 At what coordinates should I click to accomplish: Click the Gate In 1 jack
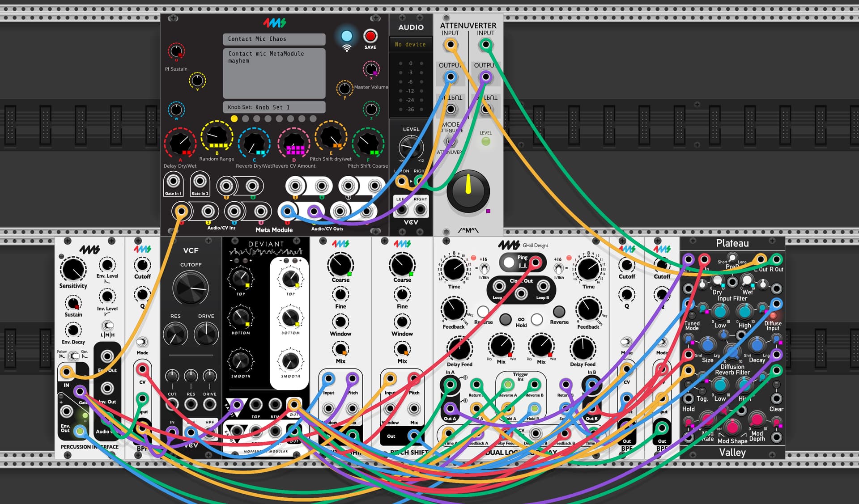(x=173, y=182)
